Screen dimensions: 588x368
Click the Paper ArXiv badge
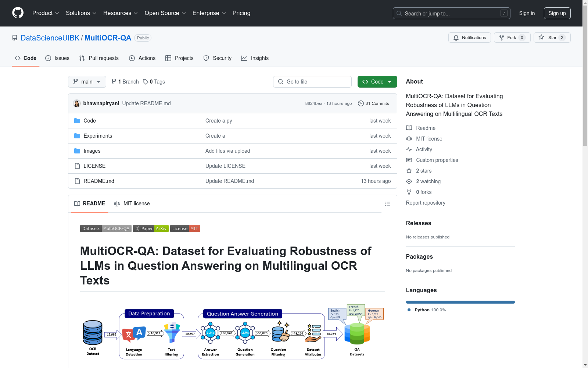(151, 229)
